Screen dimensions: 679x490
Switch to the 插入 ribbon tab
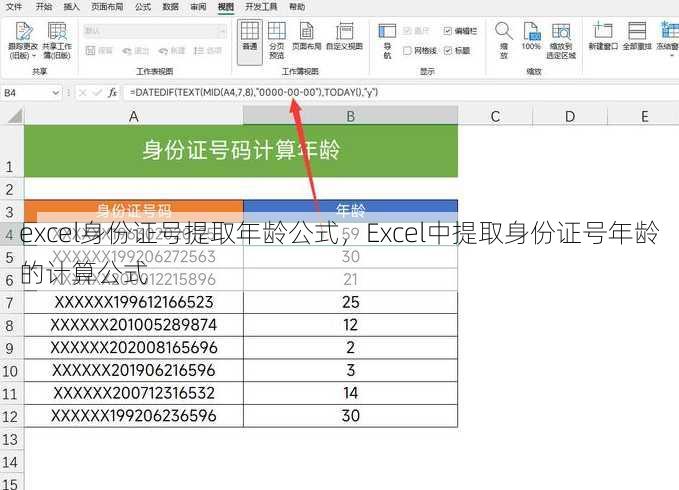click(x=71, y=6)
